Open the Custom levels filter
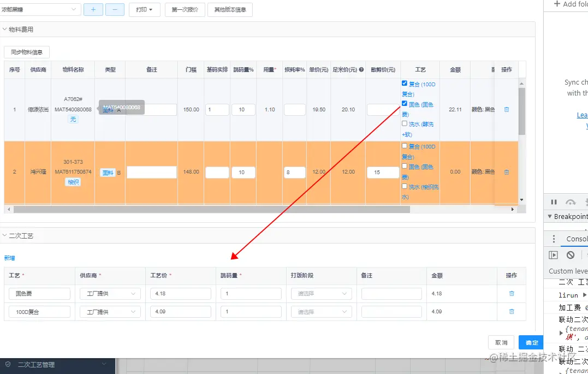The height and width of the screenshot is (374, 588). click(568, 271)
